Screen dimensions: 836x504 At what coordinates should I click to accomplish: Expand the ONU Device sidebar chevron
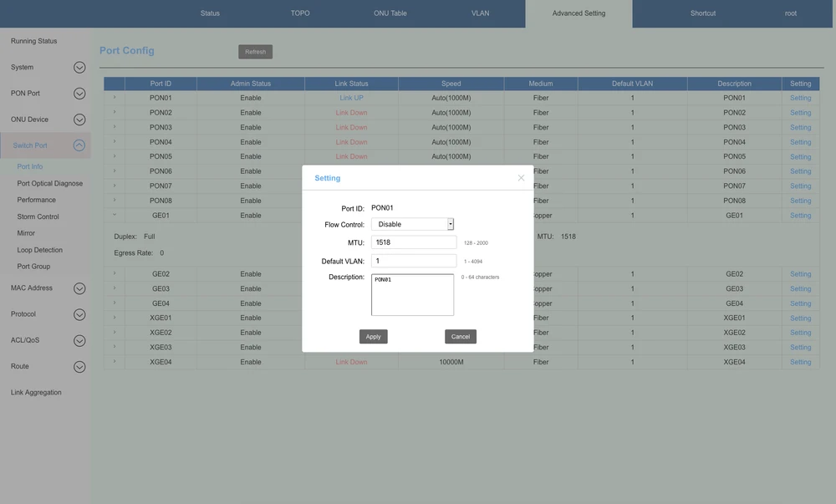point(79,120)
